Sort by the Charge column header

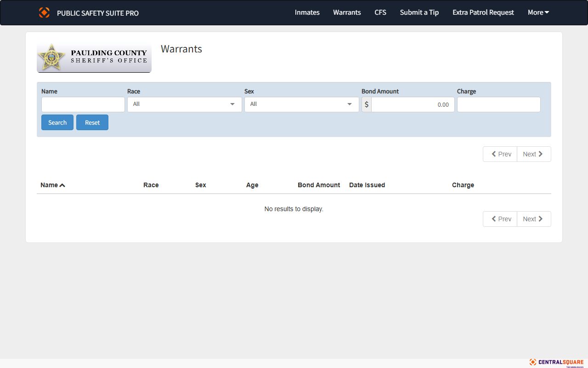(x=463, y=185)
